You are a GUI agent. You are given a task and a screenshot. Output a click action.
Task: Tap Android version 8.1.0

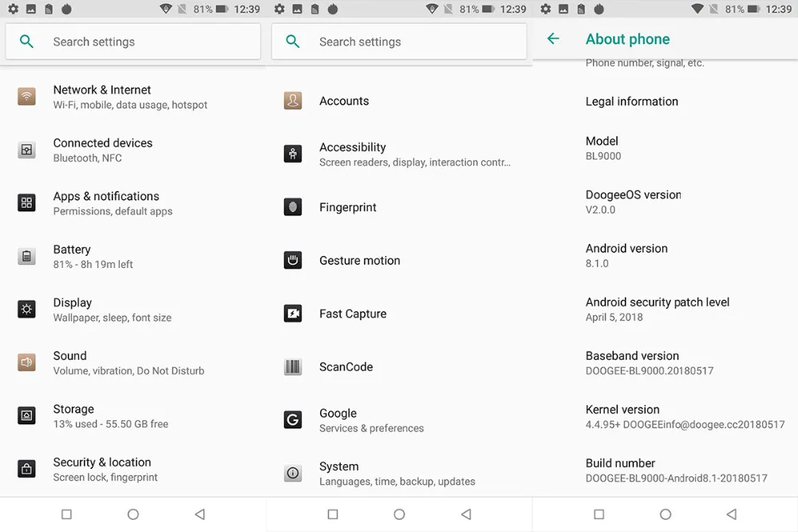666,255
